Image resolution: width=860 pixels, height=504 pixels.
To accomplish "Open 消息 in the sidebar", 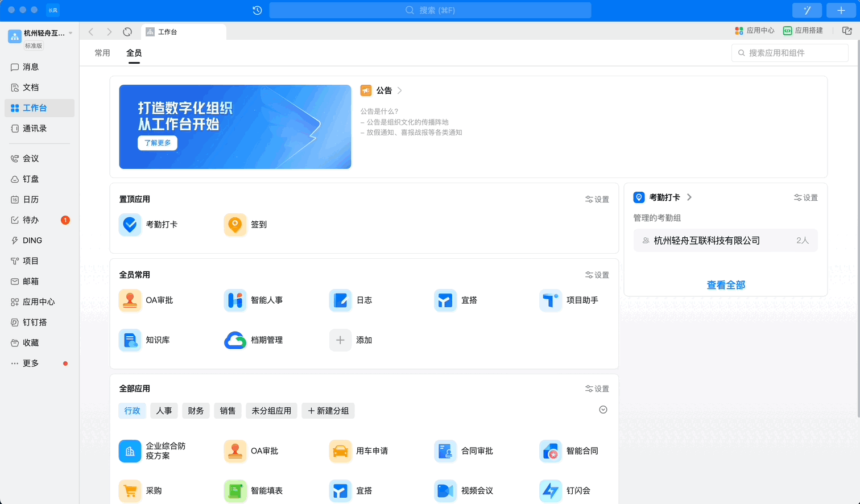I will click(x=39, y=67).
